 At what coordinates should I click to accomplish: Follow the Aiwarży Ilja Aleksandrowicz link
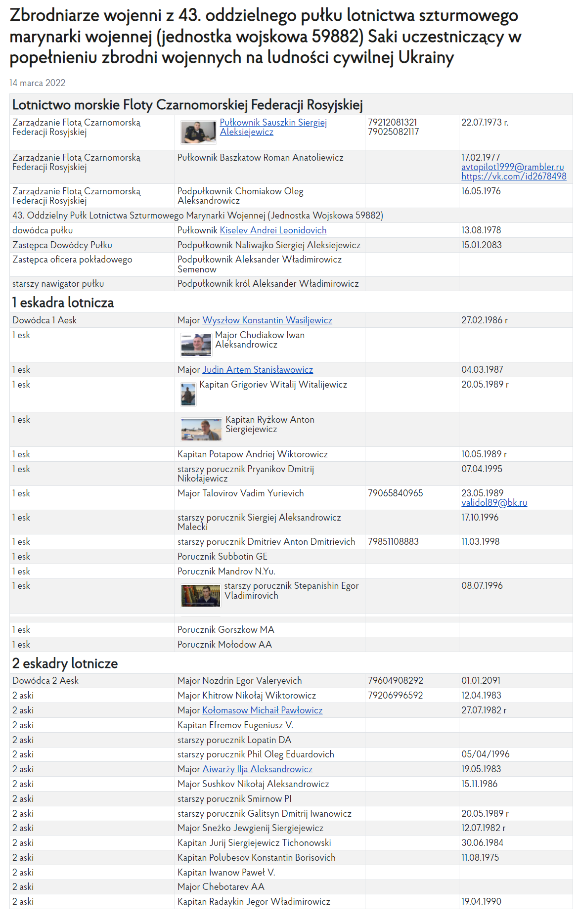pyautogui.click(x=257, y=769)
